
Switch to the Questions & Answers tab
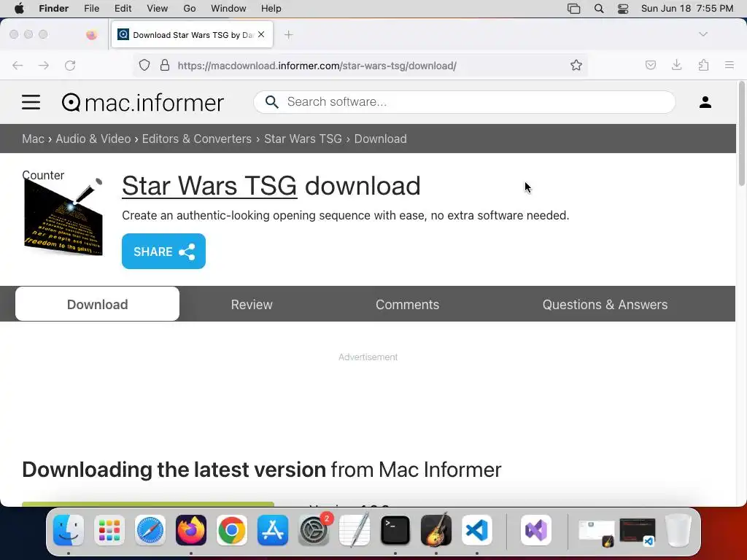(x=605, y=304)
